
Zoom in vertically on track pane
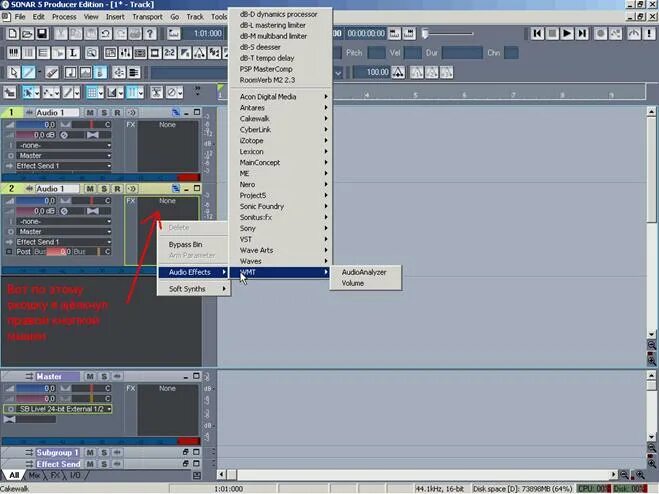(x=651, y=360)
